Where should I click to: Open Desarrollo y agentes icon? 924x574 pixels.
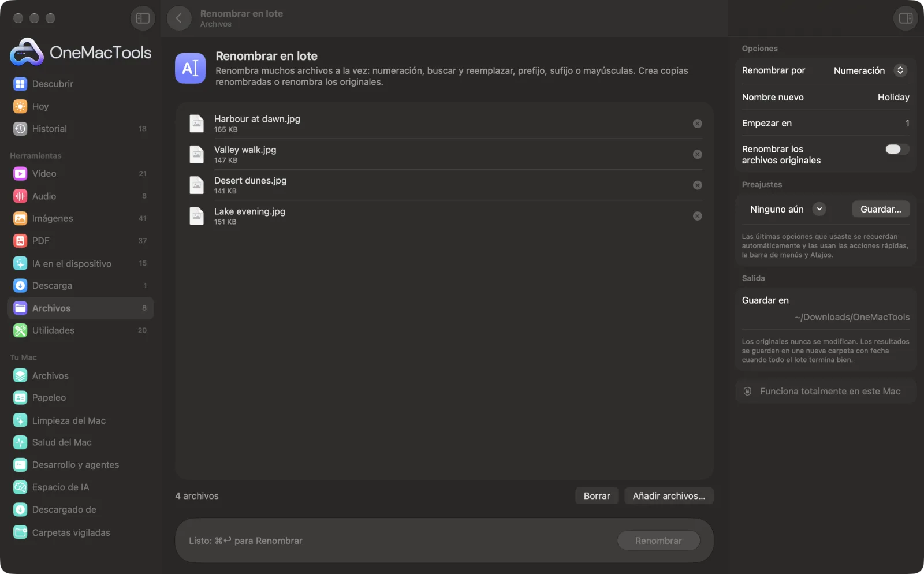coord(20,465)
